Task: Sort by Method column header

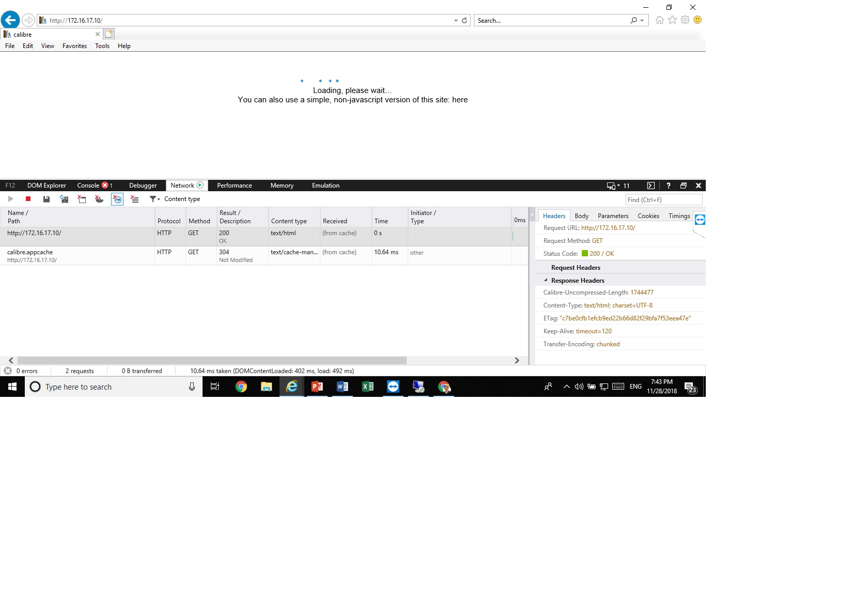Action: pos(202,217)
